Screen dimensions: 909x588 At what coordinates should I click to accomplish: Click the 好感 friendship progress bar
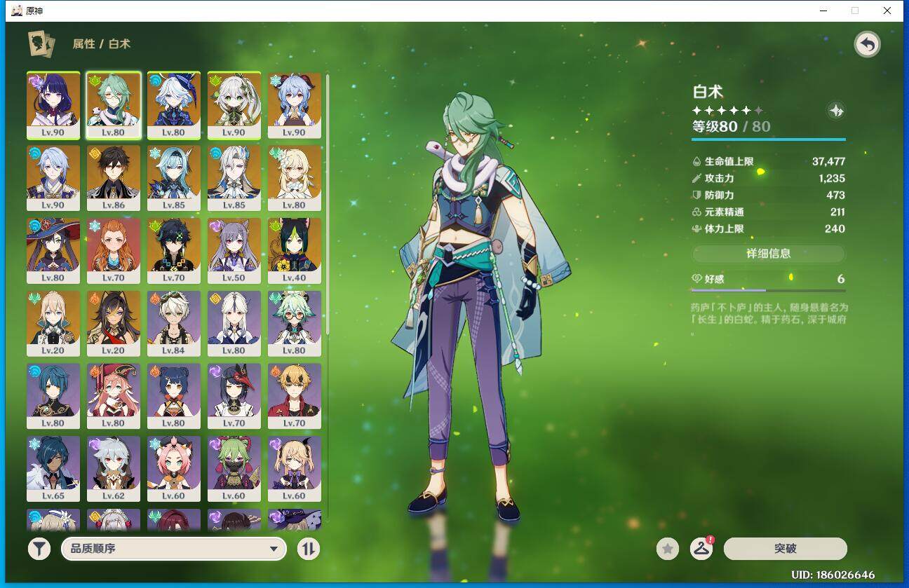coord(768,290)
